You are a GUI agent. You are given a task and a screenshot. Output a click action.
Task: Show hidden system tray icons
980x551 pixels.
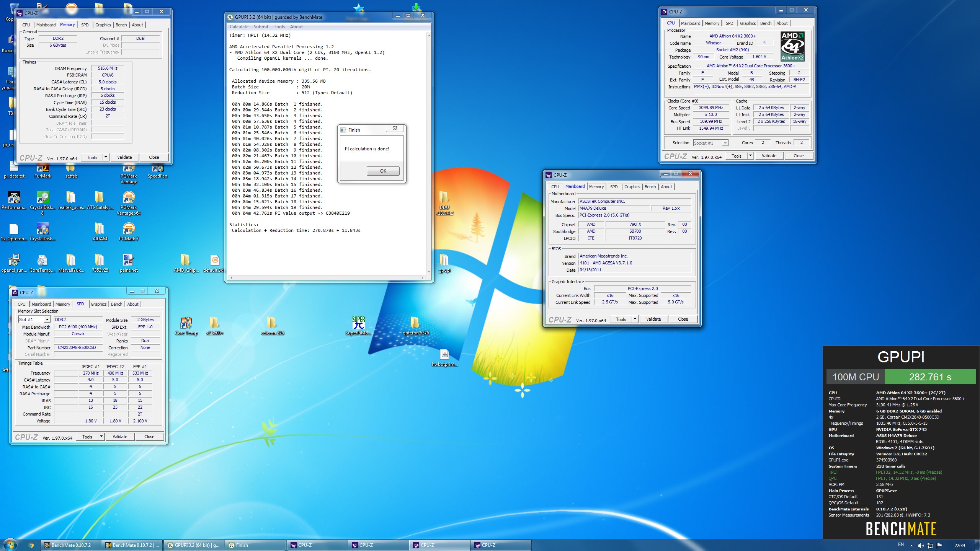911,545
